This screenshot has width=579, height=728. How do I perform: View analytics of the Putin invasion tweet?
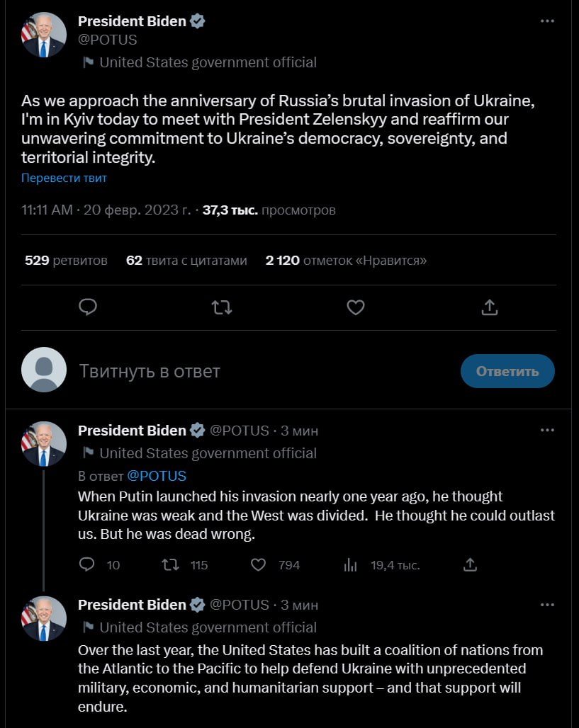350,564
